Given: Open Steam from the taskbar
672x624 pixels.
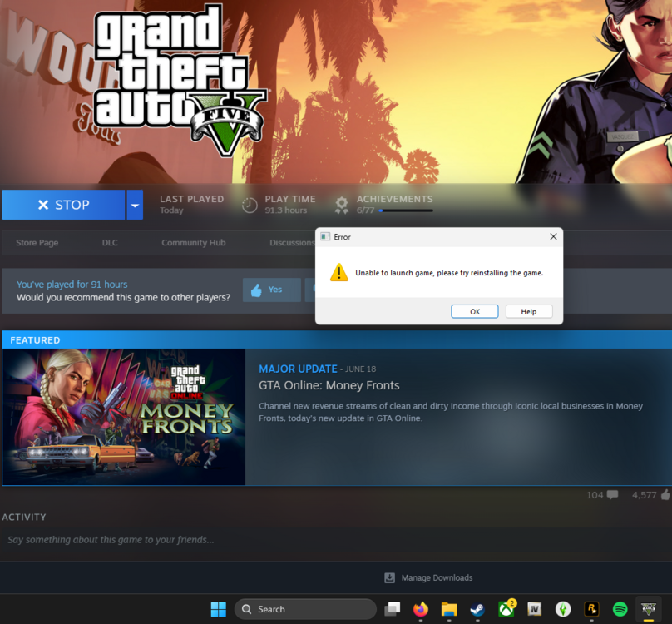Looking at the screenshot, I should (x=477, y=608).
